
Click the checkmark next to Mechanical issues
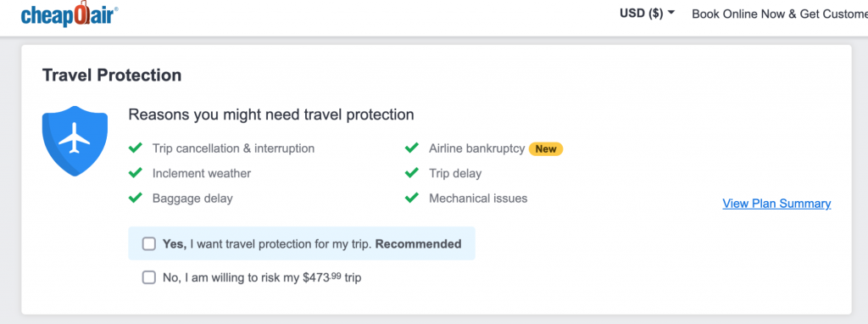coord(411,198)
